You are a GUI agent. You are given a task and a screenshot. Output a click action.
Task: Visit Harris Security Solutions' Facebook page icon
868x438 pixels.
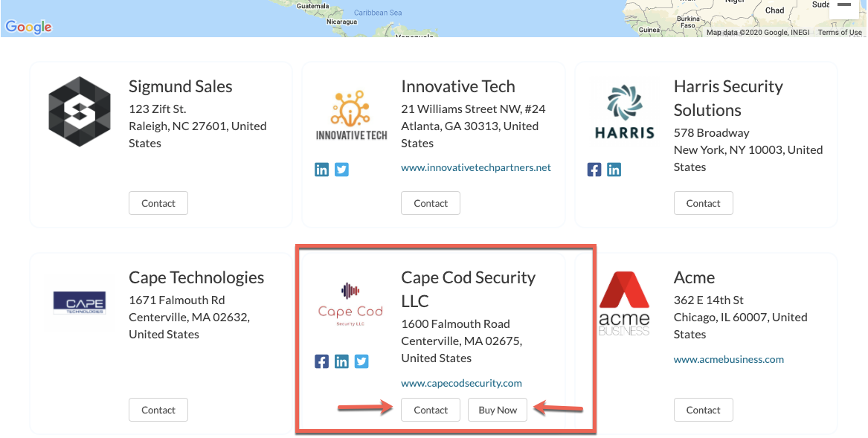[594, 170]
